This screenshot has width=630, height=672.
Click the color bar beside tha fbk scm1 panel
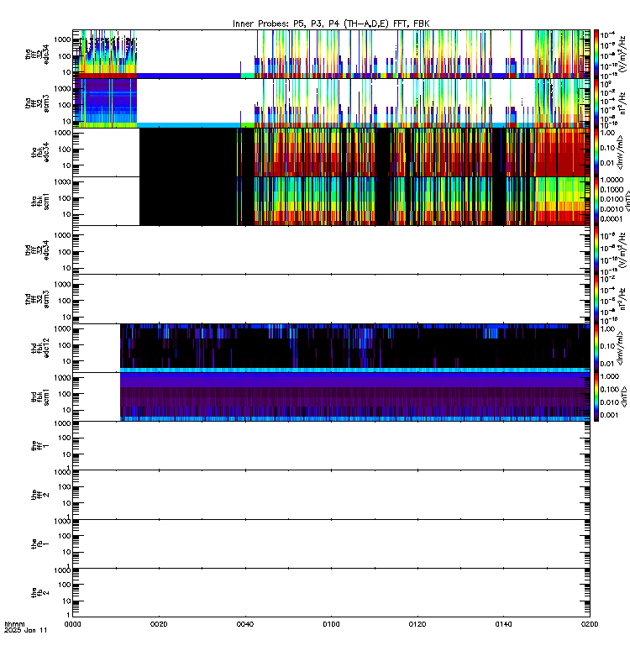(x=596, y=202)
